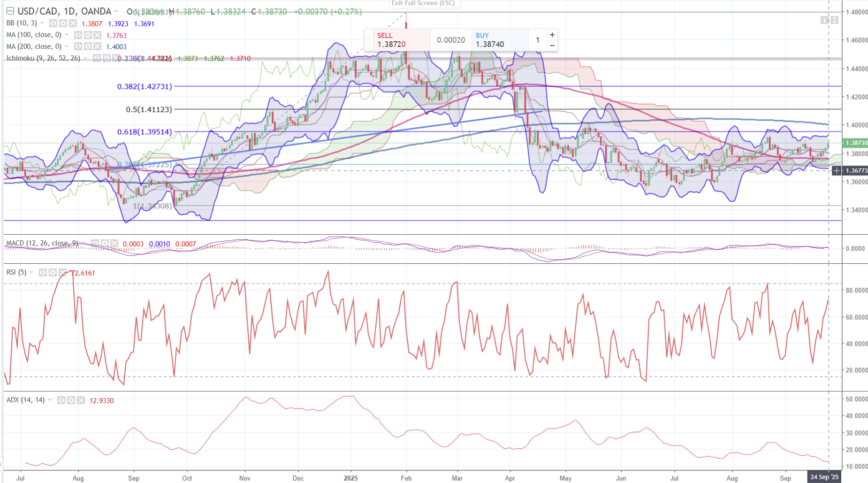Increase order quantity with plus button
868x483 pixels.
552,35
